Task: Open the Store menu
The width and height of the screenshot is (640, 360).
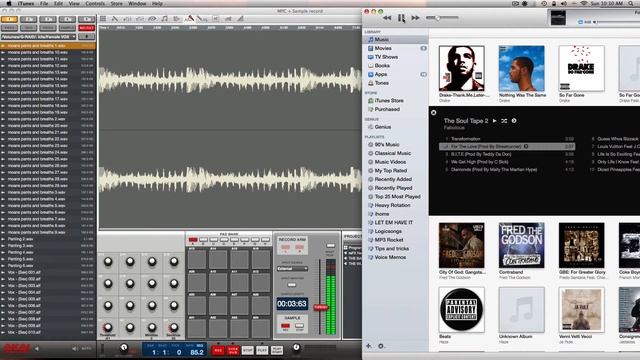Action: tap(116, 4)
